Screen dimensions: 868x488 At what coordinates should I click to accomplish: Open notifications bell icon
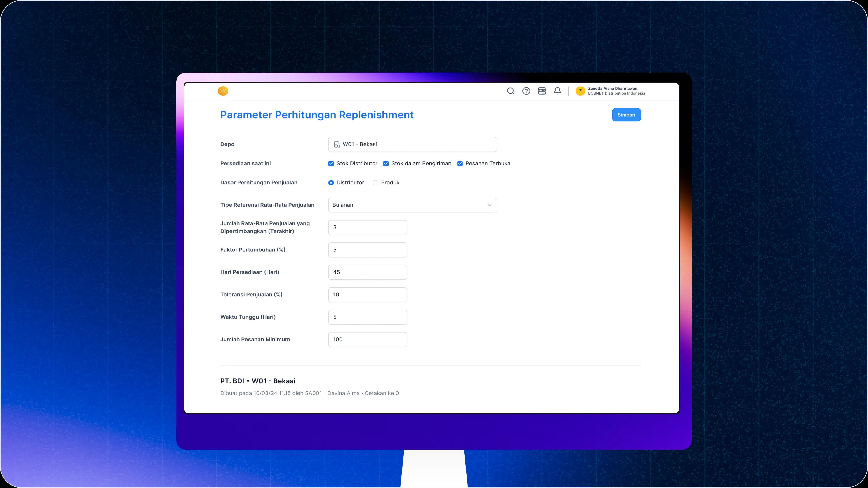pyautogui.click(x=557, y=91)
